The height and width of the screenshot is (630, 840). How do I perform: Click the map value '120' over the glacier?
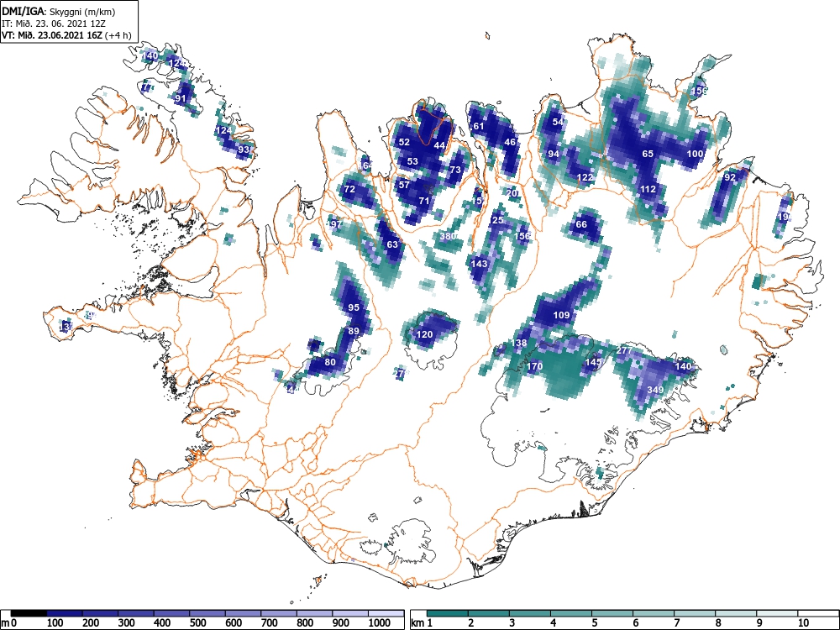pos(424,334)
